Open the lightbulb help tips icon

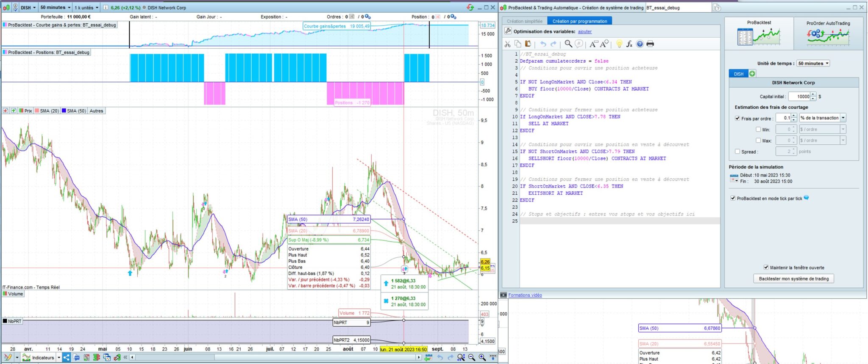(x=619, y=44)
